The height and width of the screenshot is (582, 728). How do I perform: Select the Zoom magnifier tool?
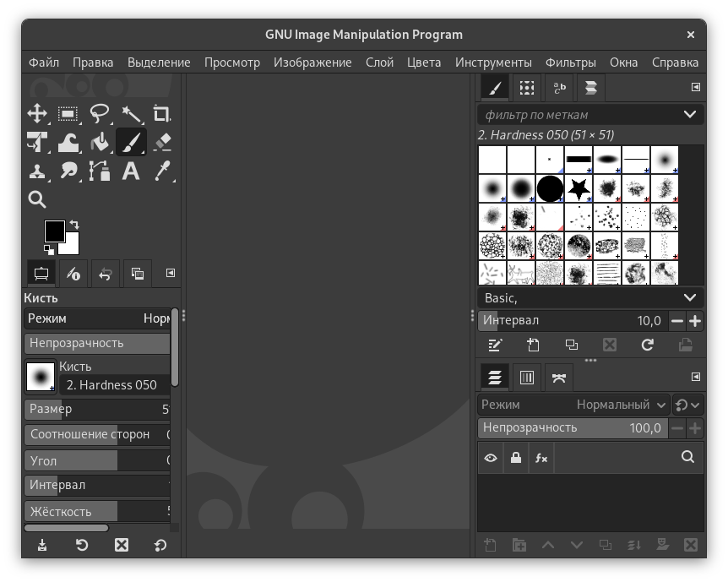click(x=37, y=199)
